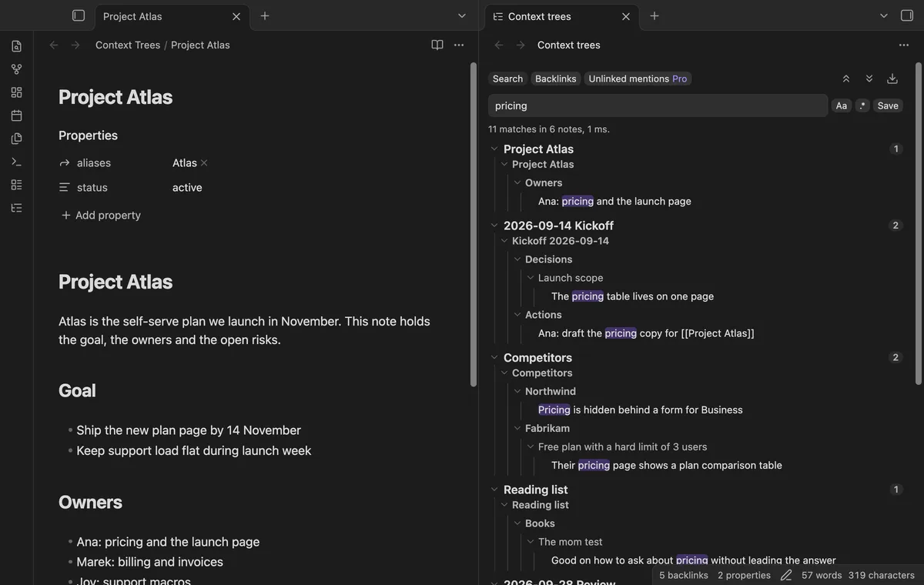Switch to the Search mode tab
The height and width of the screenshot is (585, 924).
coord(507,79)
